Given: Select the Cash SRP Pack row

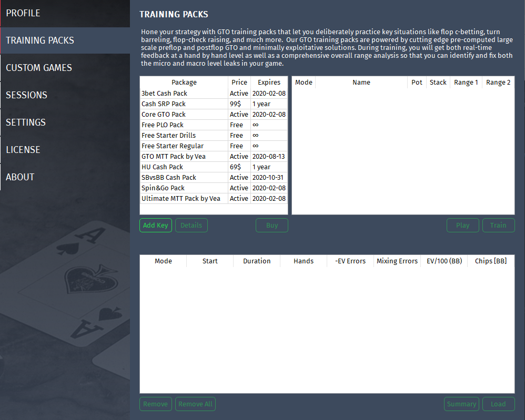Looking at the screenshot, I should click(214, 104).
